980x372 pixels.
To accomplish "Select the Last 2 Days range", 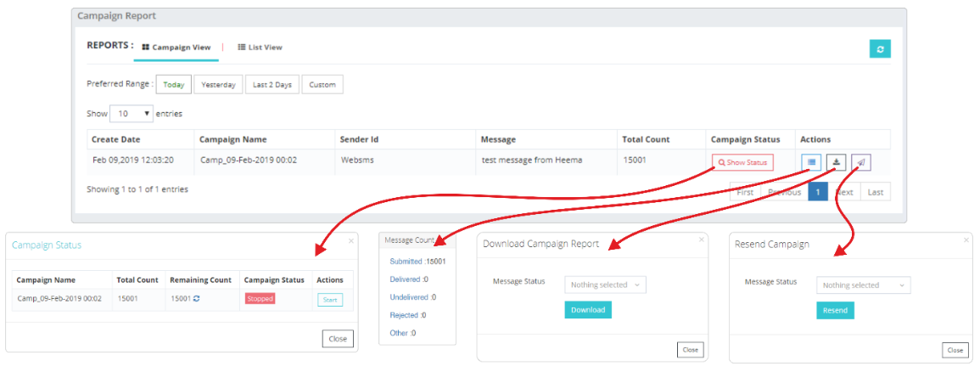I will 272,84.
